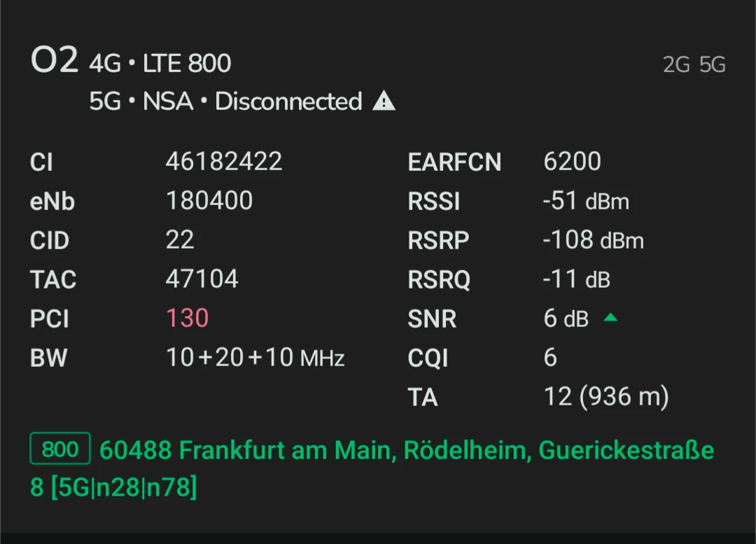Select the 2G network label
Screen dimensions: 756x544
[676, 65]
